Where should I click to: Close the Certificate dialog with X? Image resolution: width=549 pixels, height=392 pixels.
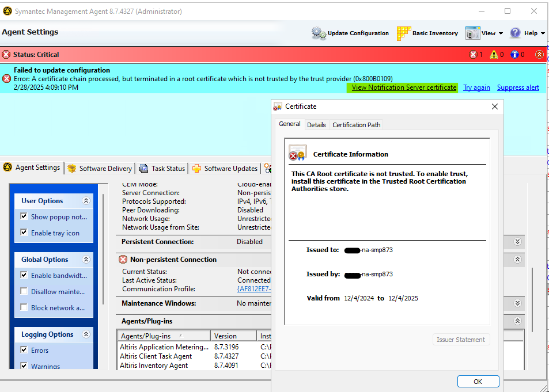[x=495, y=106]
